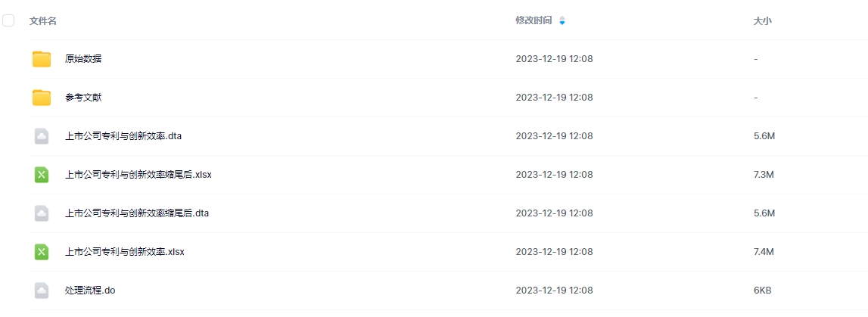Click the 上市公司专利与创新效率.dta file icon
The width and height of the screenshot is (868, 317).
click(42, 136)
